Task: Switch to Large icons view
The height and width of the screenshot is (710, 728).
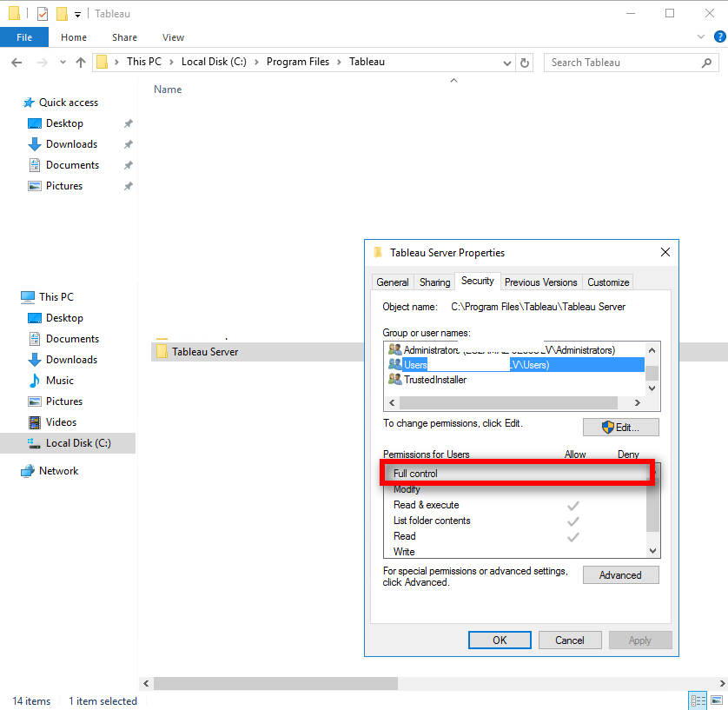Action: coord(717,700)
